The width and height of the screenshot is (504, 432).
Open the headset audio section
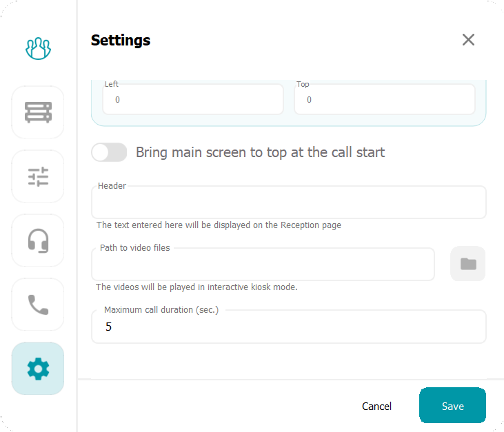point(38,240)
